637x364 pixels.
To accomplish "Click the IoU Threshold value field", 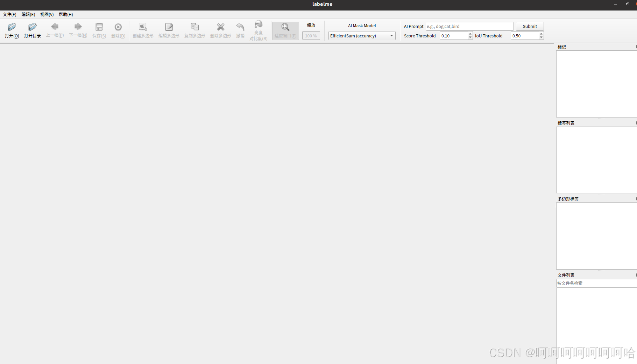I will click(524, 36).
